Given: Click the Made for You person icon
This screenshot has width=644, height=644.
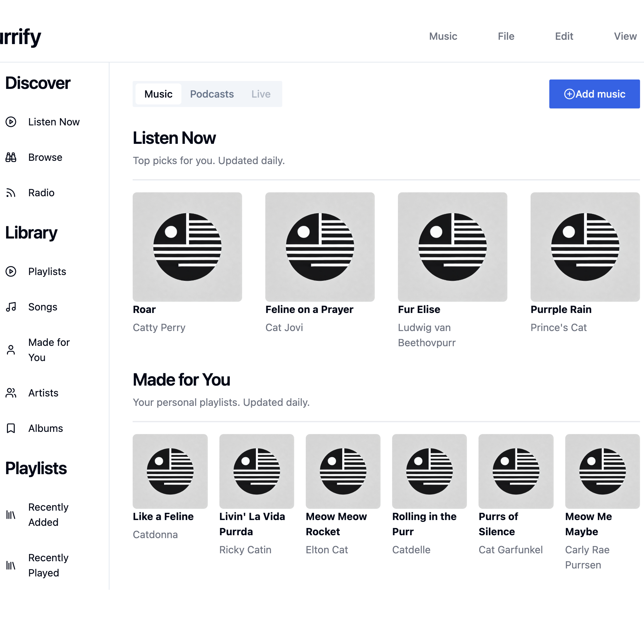Looking at the screenshot, I should click(11, 350).
